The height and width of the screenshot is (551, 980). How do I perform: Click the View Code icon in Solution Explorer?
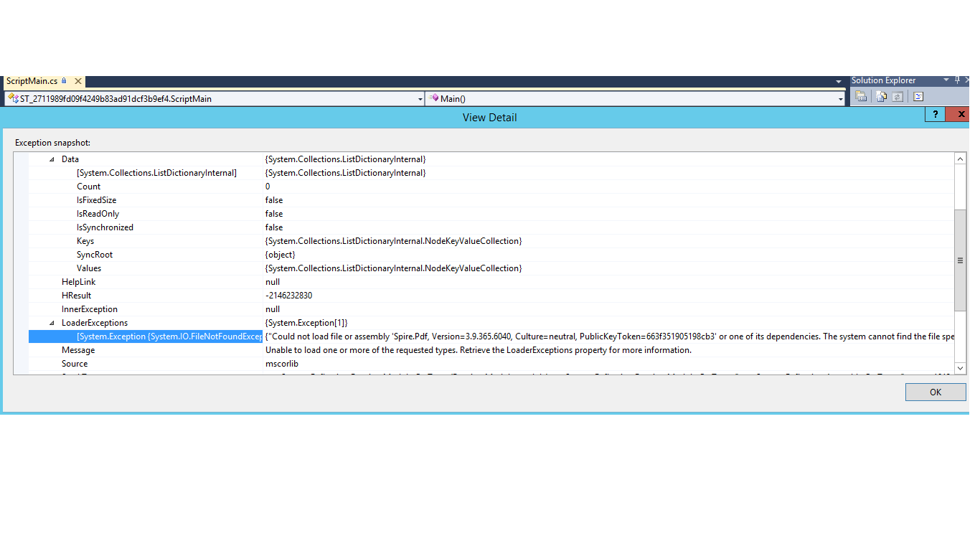918,97
